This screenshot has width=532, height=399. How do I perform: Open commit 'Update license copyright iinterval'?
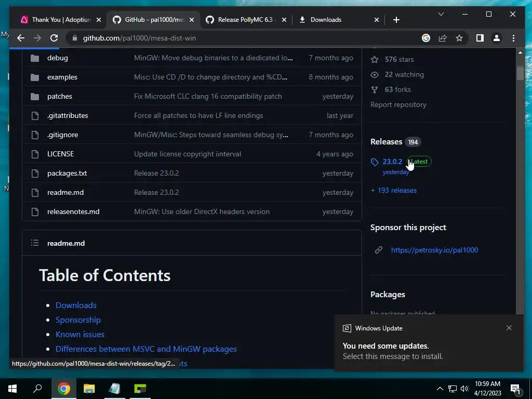click(x=187, y=154)
